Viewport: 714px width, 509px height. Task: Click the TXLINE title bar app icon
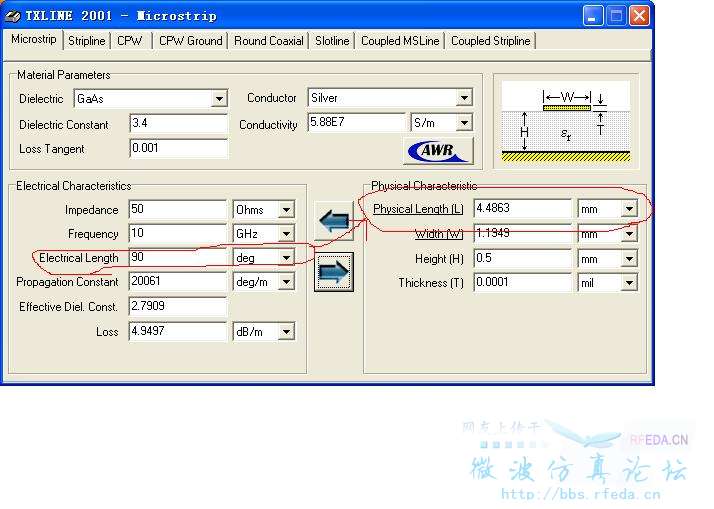click(13, 16)
